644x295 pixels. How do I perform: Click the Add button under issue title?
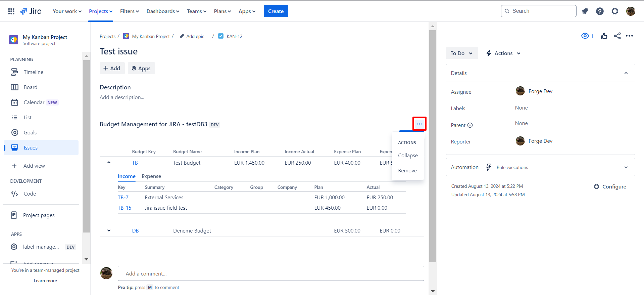pos(112,68)
